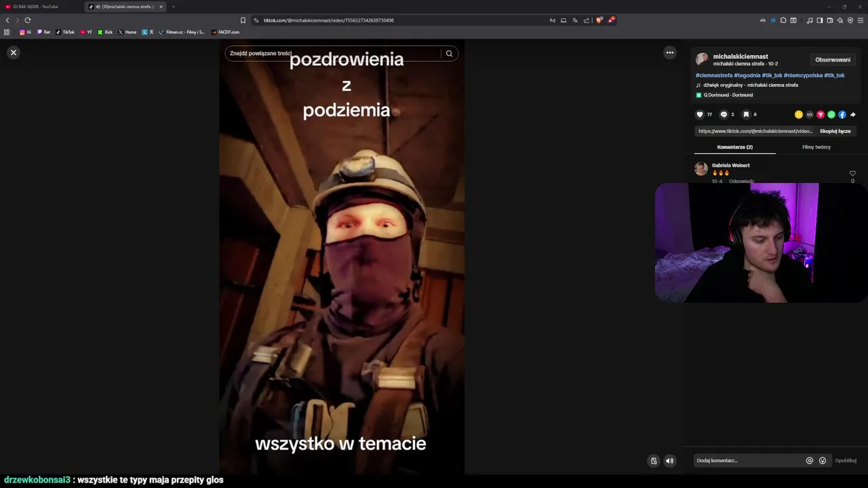Open YT bookmark
868x488 pixels.
coord(86,32)
